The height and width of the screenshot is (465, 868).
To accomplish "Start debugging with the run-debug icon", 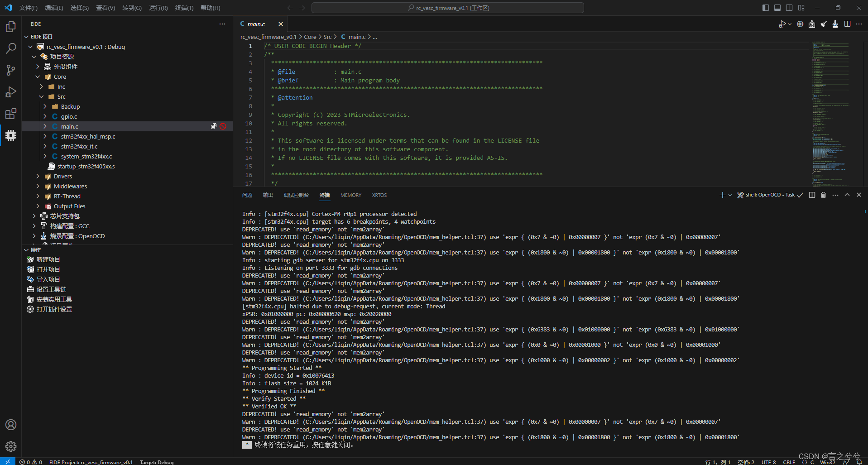I will click(782, 24).
